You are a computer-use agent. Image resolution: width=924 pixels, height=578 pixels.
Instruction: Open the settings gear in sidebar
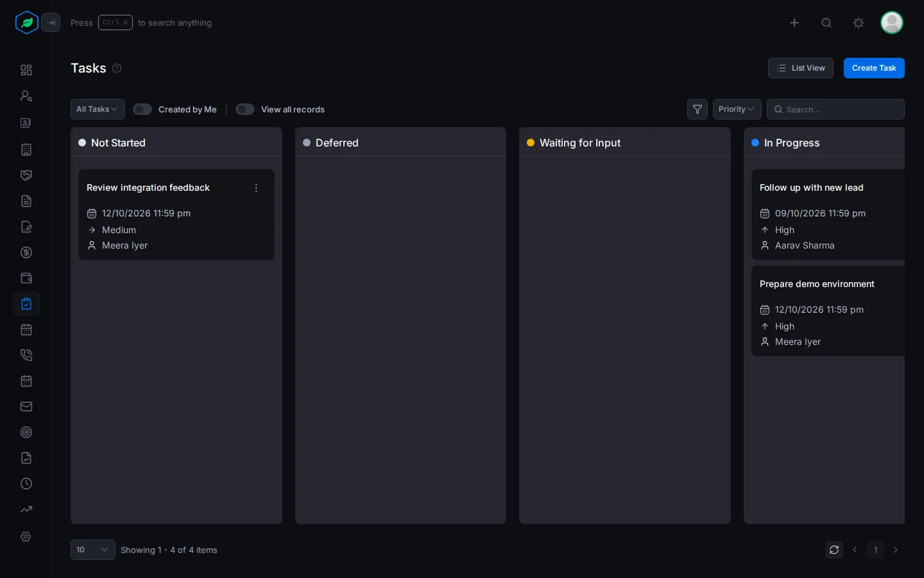point(26,536)
